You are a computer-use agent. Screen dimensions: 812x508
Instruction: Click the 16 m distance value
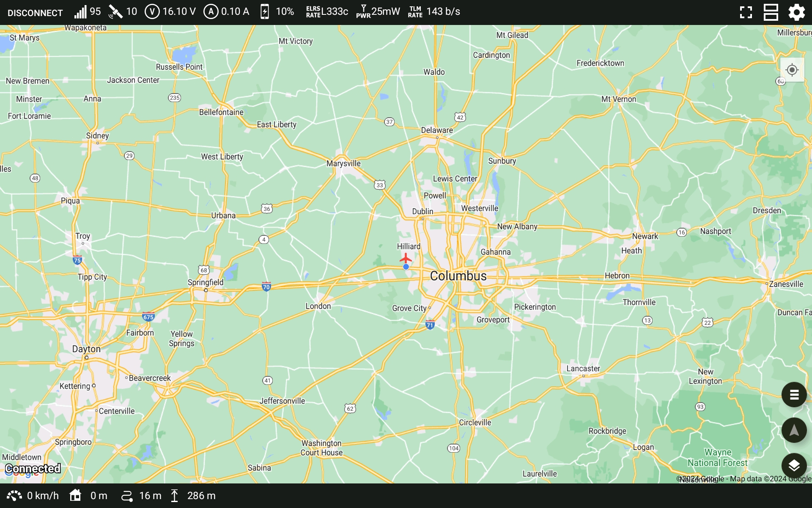pyautogui.click(x=150, y=496)
